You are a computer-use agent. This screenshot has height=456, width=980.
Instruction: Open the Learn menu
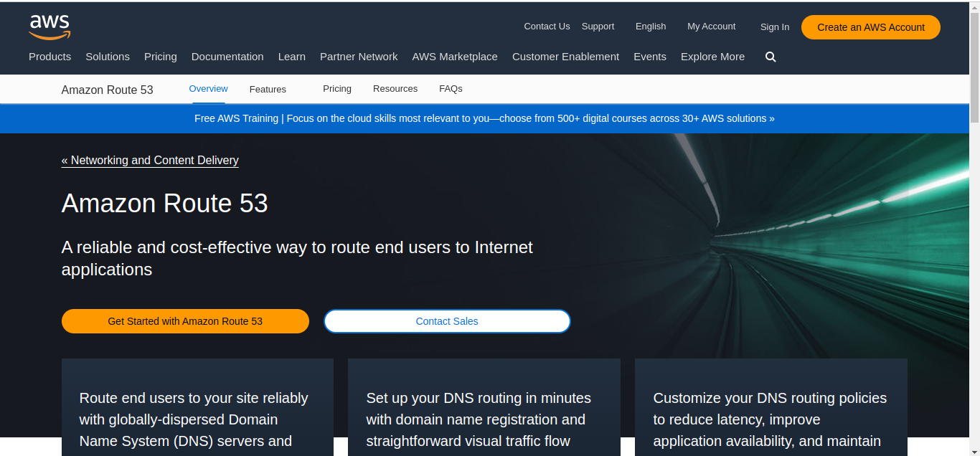(292, 57)
